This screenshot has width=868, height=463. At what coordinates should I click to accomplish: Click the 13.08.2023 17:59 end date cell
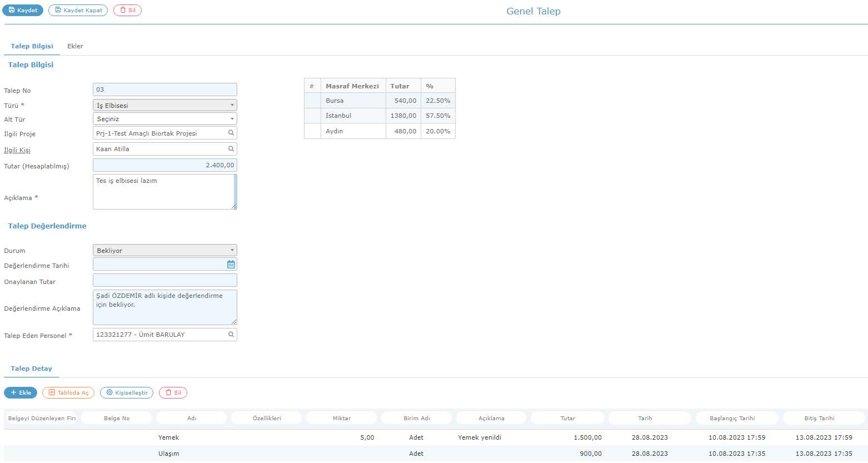click(824, 437)
